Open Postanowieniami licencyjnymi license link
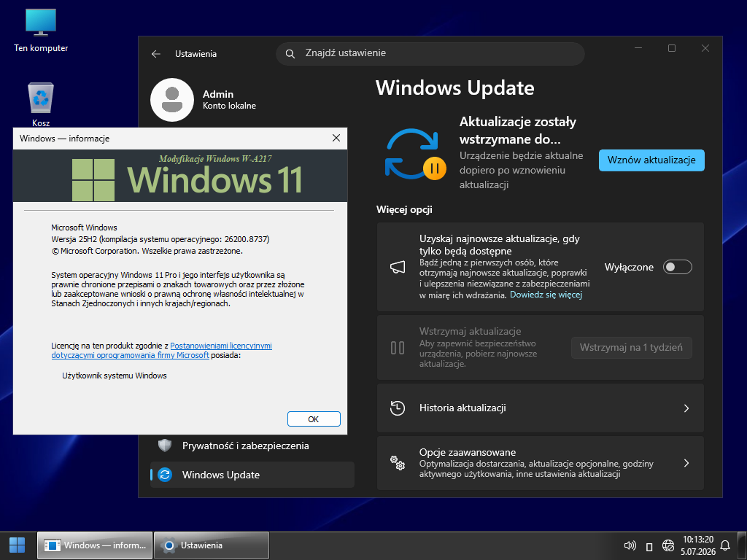Screen dimensions: 747x560 [x=221, y=346]
